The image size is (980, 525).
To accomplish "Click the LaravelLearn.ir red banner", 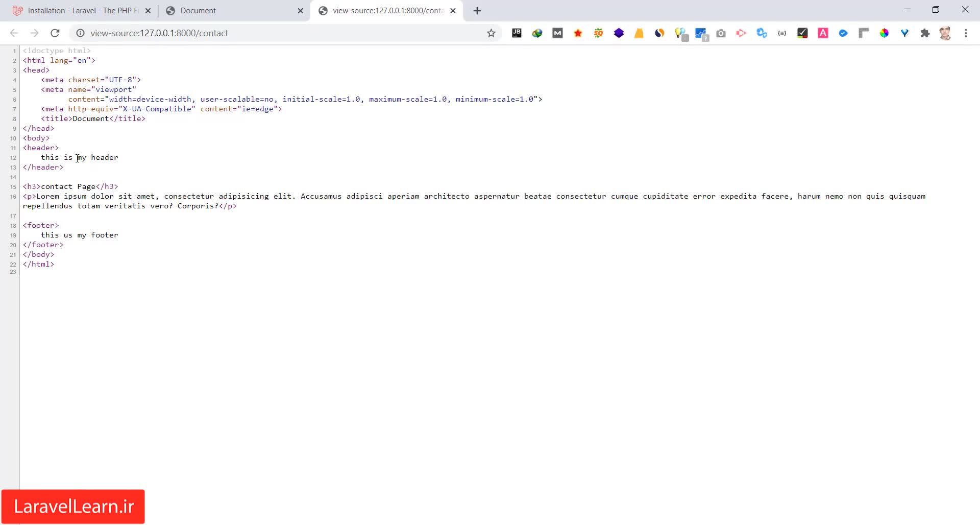I will coord(73,507).
